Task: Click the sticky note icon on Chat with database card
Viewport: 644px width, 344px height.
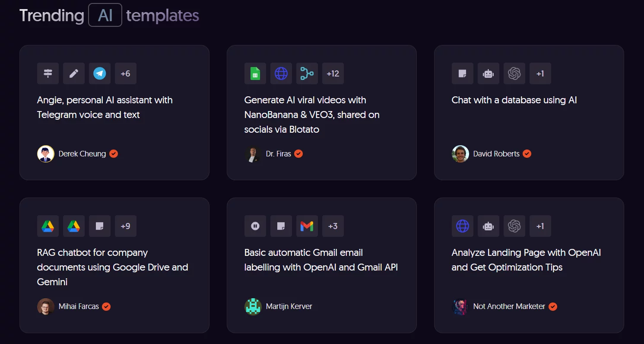Action: pos(463,73)
